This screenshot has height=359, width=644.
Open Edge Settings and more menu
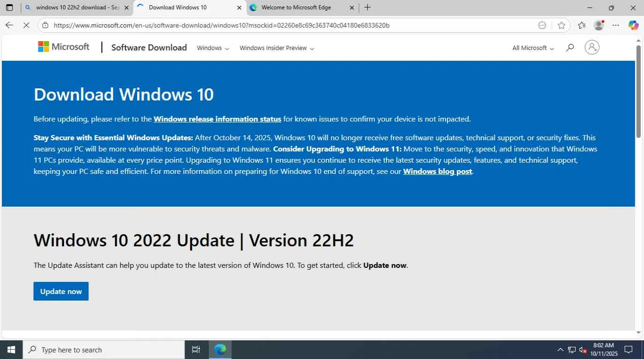pos(616,25)
